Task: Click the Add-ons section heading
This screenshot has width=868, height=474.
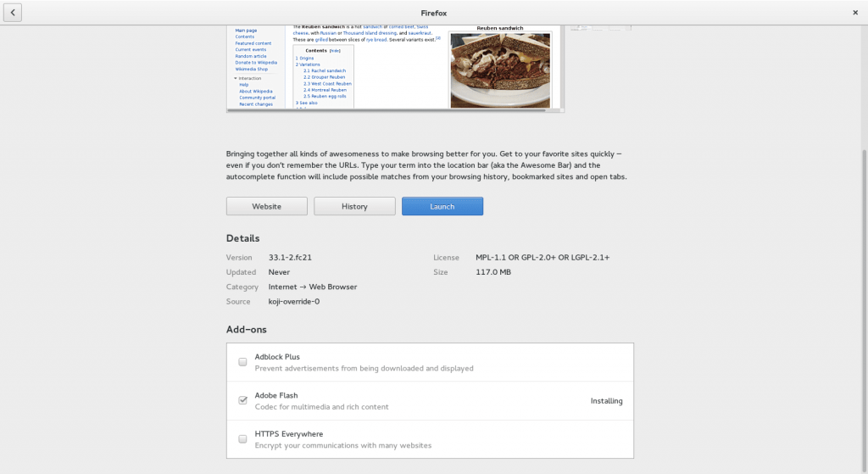Action: click(x=247, y=330)
